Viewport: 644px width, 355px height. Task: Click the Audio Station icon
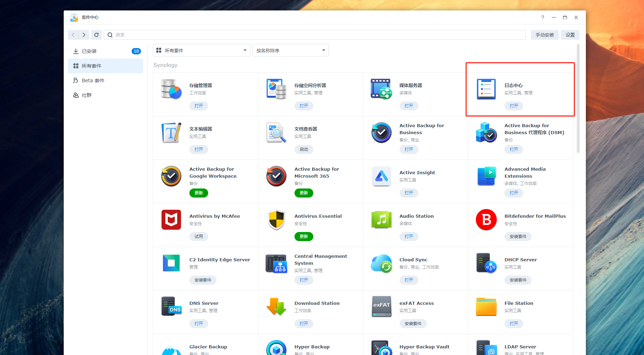click(382, 220)
